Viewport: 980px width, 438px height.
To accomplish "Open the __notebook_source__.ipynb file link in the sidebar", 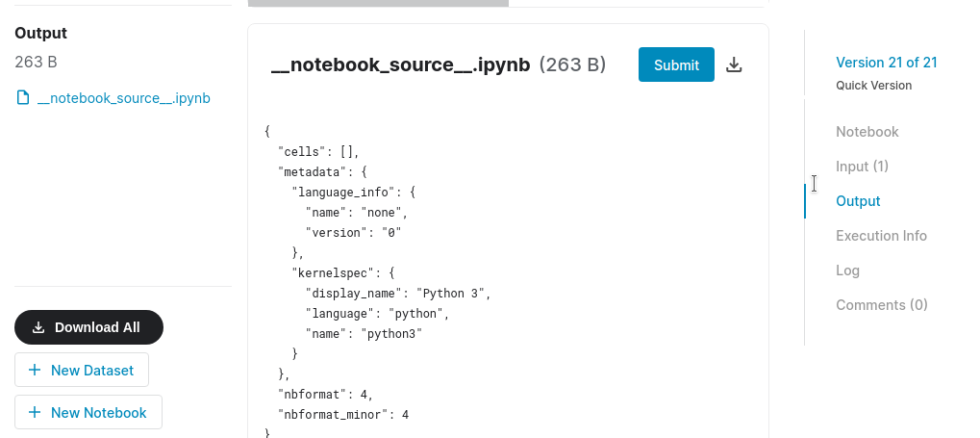I will pyautogui.click(x=124, y=98).
